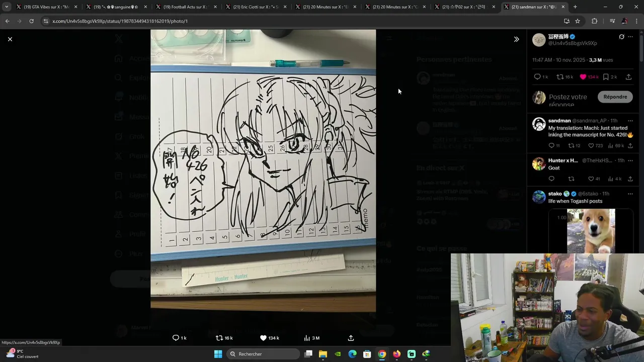Image resolution: width=644 pixels, height=362 pixels.
Task: Switch to the 'Eric Ciotti sur X' tab
Action: [x=256, y=7]
